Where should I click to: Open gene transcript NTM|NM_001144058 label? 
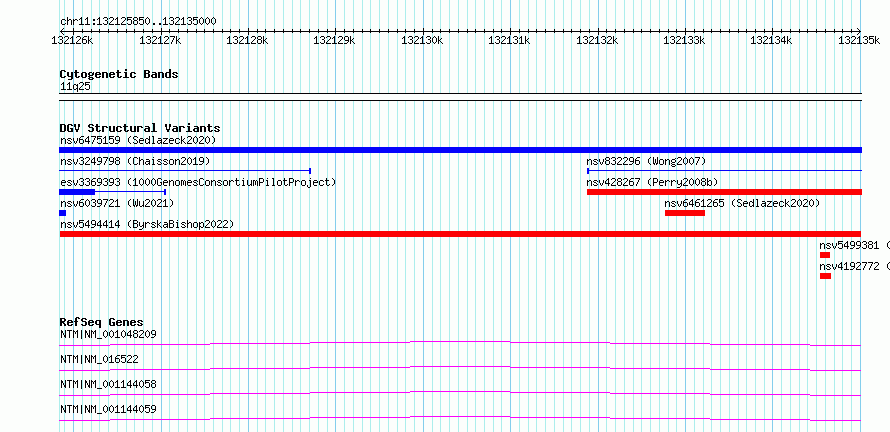[x=108, y=384]
